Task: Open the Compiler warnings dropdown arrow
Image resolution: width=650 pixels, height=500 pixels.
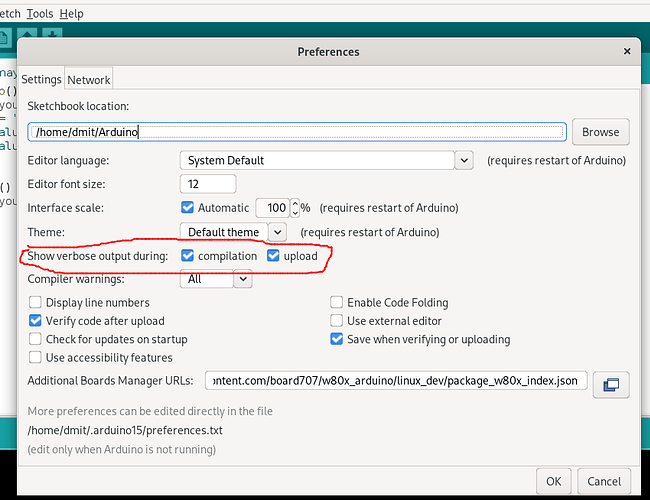Action: point(243,279)
